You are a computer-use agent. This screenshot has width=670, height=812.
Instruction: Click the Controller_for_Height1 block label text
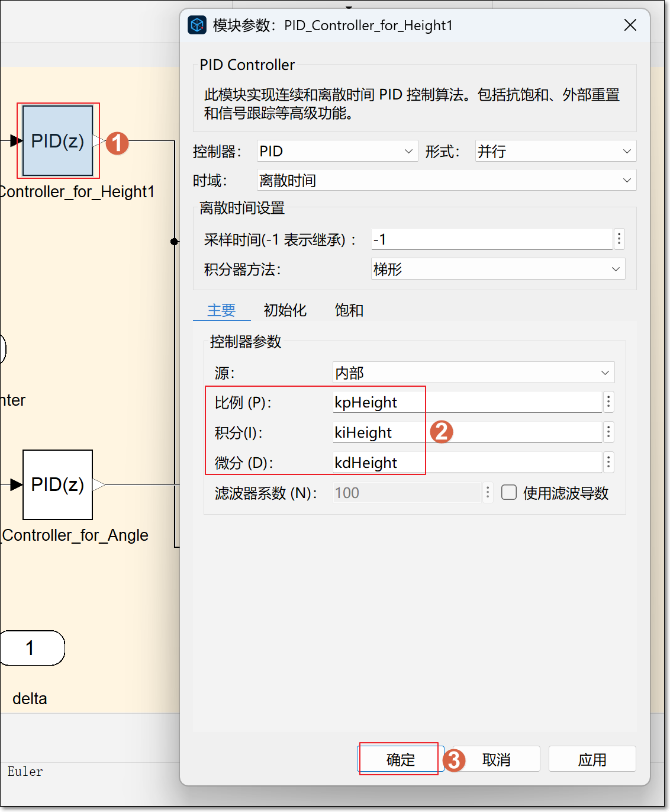coord(77,191)
